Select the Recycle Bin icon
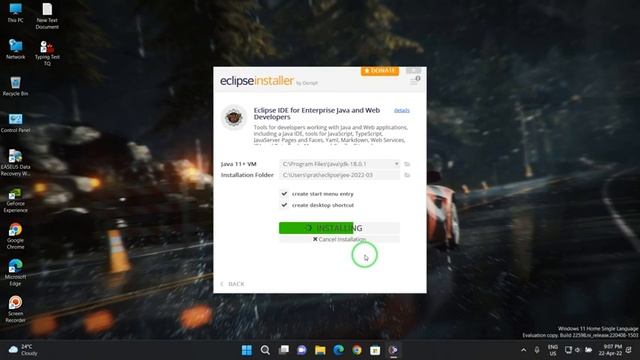640x360 pixels. 16,86
